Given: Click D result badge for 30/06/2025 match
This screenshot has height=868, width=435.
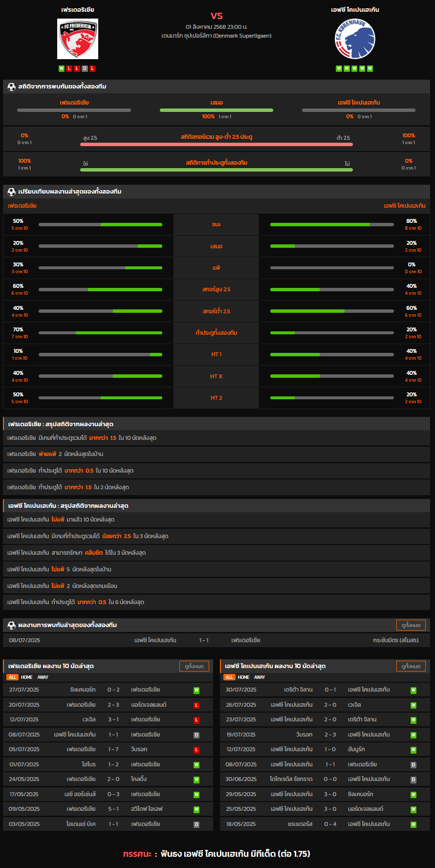Looking at the screenshot, I should pos(413,780).
